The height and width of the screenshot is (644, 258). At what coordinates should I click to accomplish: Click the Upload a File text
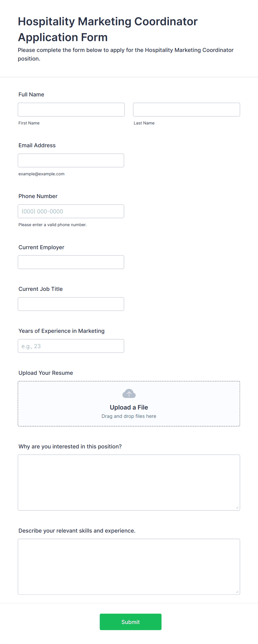tap(129, 407)
